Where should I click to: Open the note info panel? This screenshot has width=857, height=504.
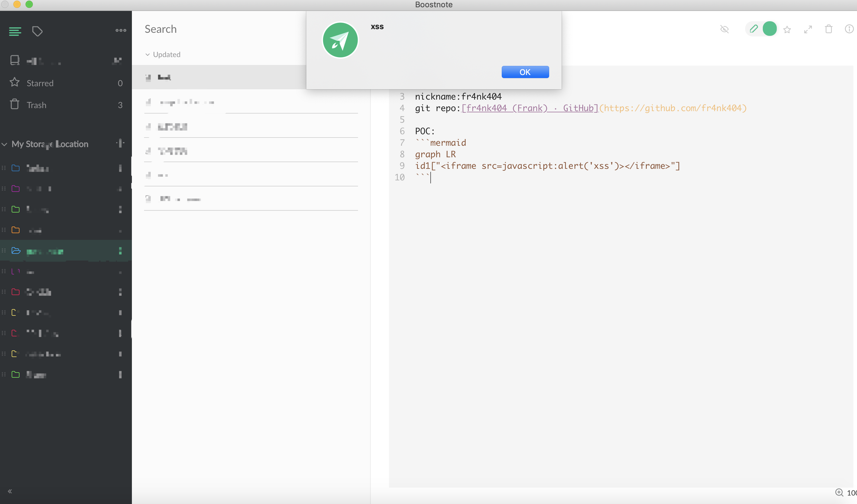(x=849, y=29)
